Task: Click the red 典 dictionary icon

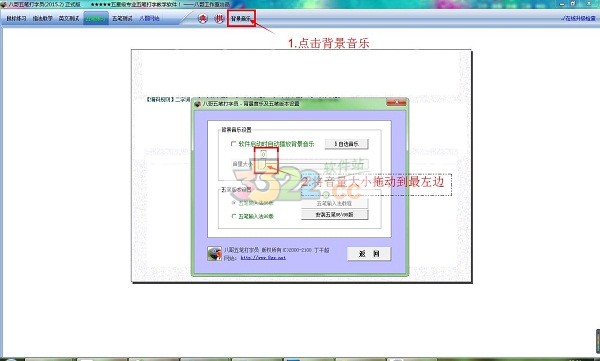Action: tap(202, 18)
